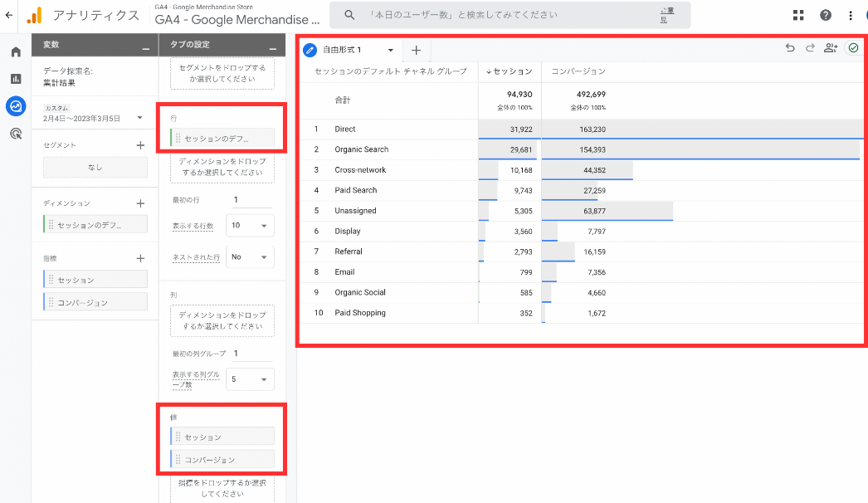Minimize the タブの設定 panel

pos(273,49)
